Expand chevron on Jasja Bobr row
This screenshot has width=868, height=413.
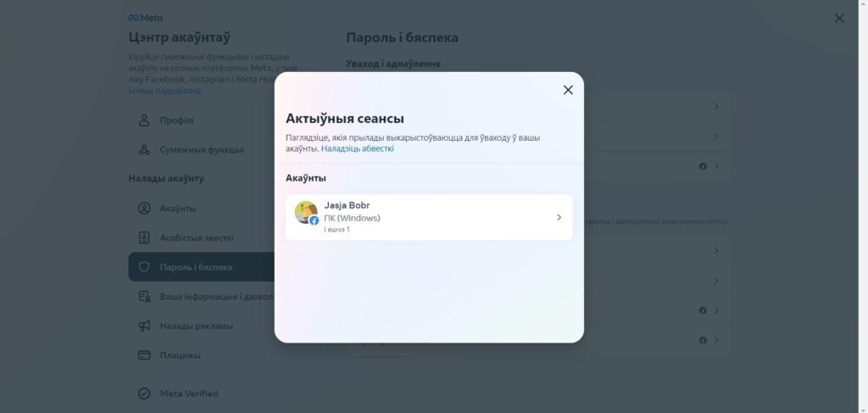(x=559, y=218)
